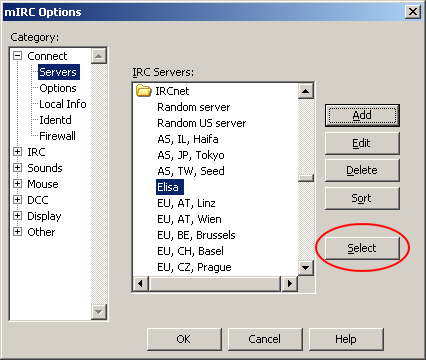Screen dimensions: 426x360
Task: Expand the Other category
Action: [17, 232]
